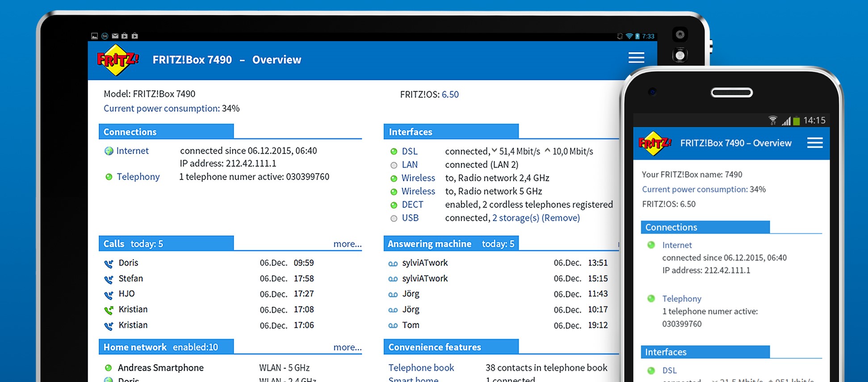Image resolution: width=868 pixels, height=382 pixels.
Task: Open the hamburger menu on the phone
Action: 815,143
